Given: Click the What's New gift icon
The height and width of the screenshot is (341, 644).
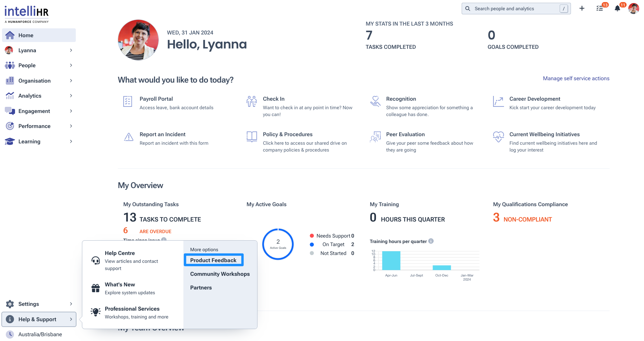Looking at the screenshot, I should point(96,288).
